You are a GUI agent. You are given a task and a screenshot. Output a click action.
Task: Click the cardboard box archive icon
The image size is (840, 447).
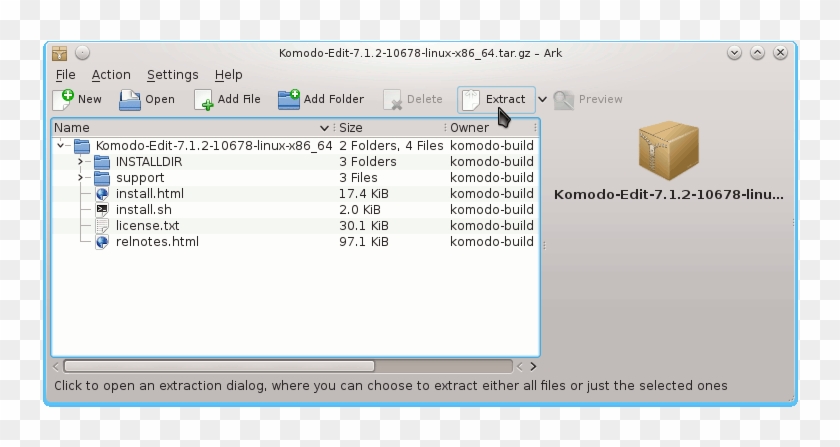[669, 150]
